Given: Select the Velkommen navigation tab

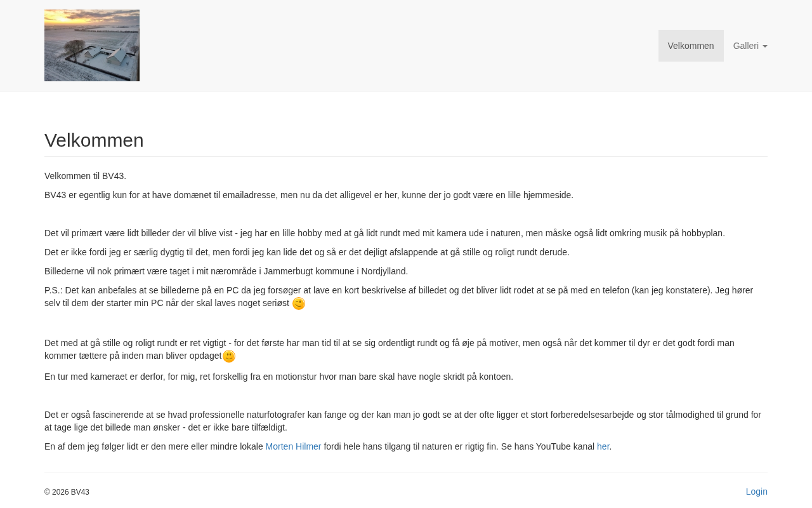Looking at the screenshot, I should tap(691, 46).
